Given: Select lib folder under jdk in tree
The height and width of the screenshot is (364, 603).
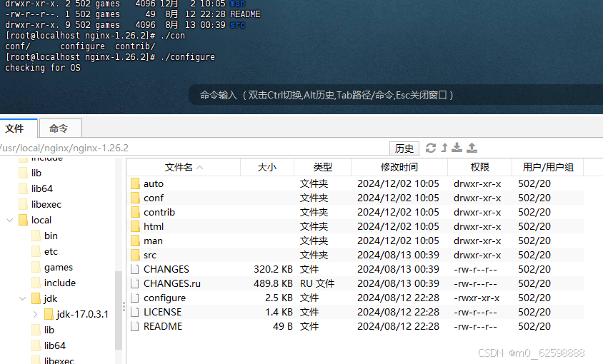Looking at the screenshot, I should (49, 330).
